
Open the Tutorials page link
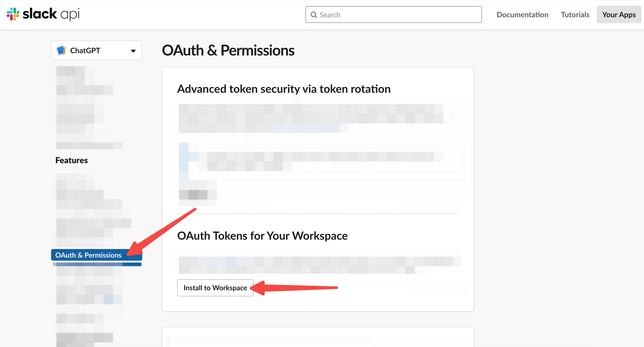pyautogui.click(x=575, y=14)
